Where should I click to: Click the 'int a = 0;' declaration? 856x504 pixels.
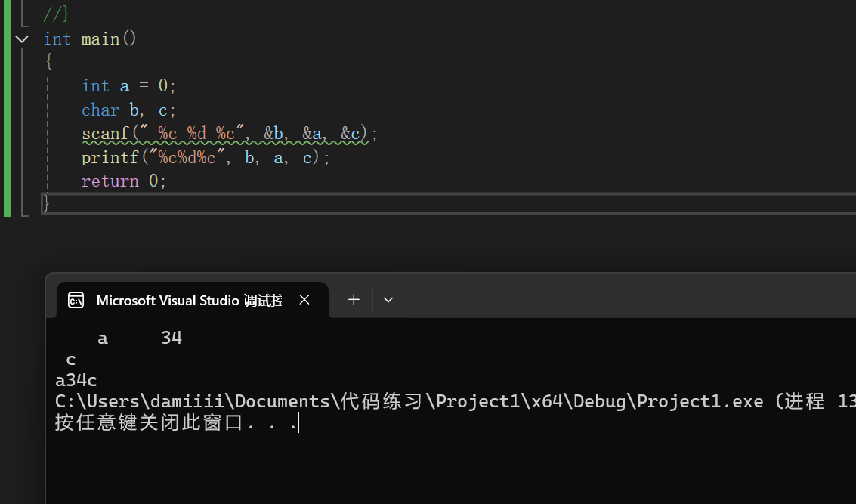(x=129, y=85)
